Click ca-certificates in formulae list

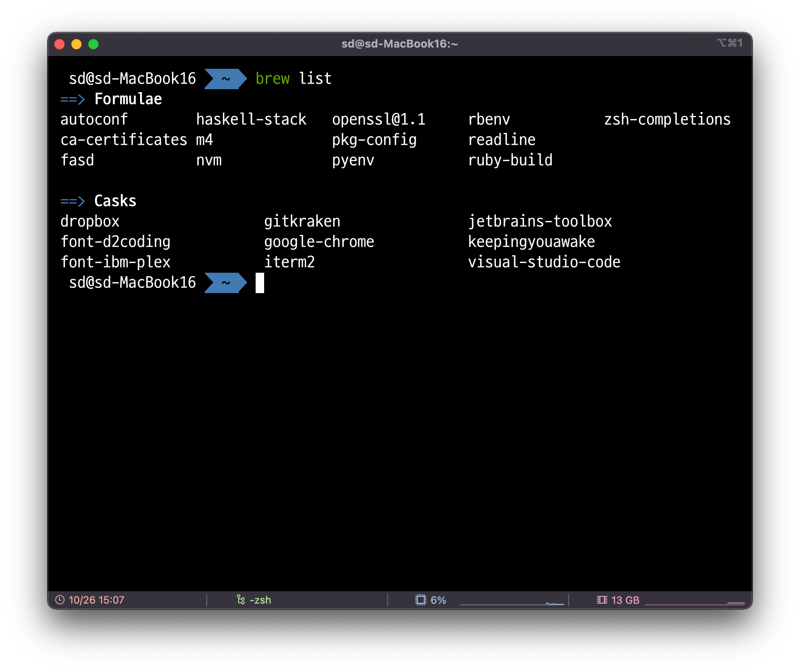click(124, 140)
